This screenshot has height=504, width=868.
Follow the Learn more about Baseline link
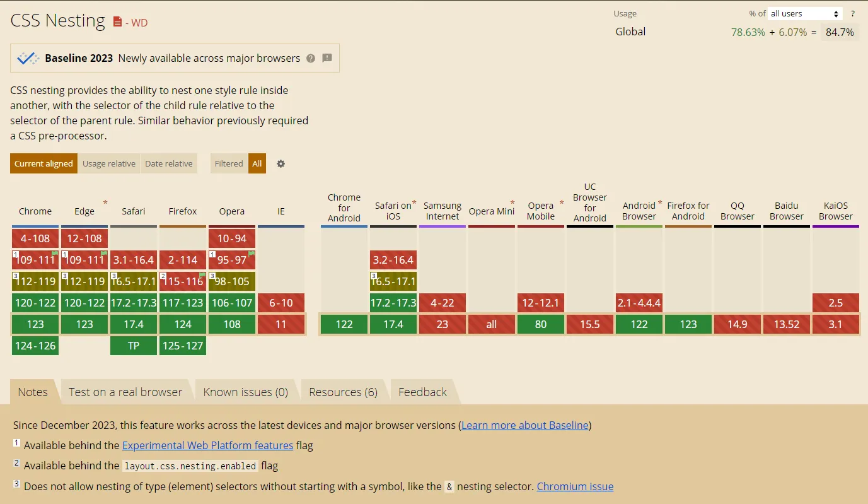click(524, 425)
